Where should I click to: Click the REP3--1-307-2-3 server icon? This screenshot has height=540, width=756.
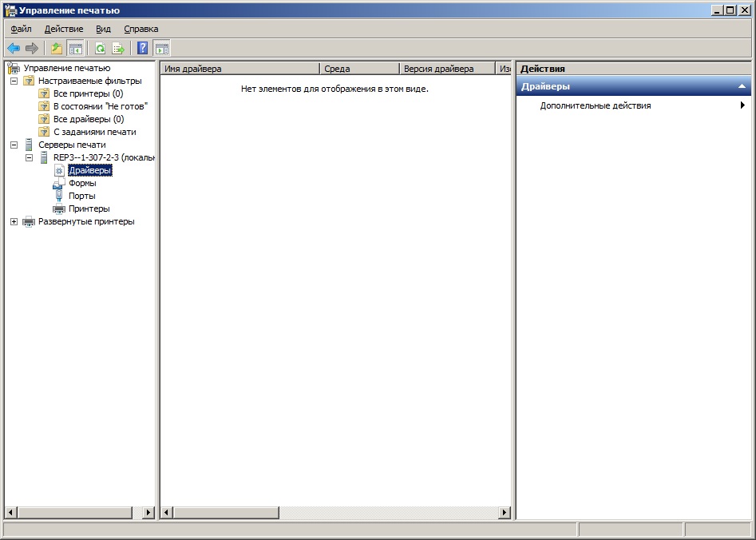[x=44, y=157]
